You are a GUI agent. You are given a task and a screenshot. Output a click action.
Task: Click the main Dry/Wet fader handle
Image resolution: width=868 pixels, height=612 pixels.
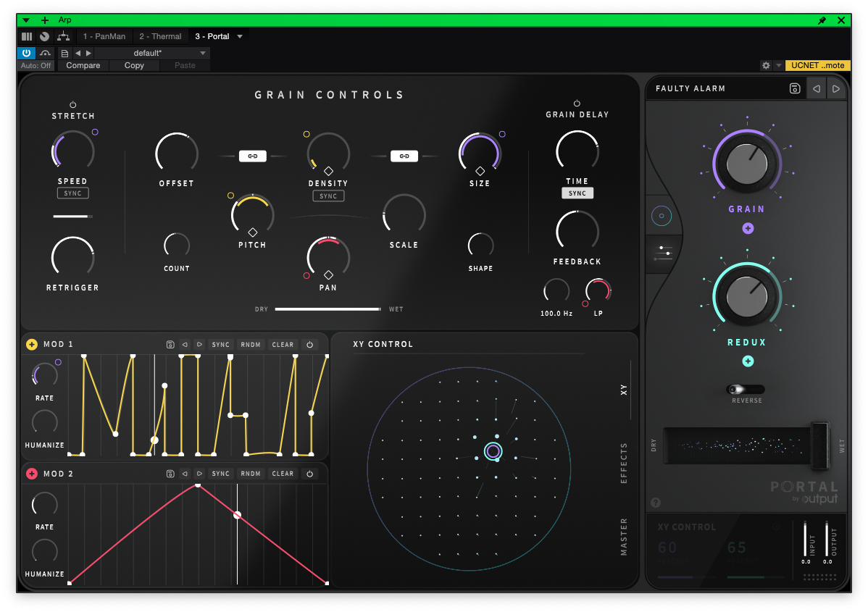820,446
